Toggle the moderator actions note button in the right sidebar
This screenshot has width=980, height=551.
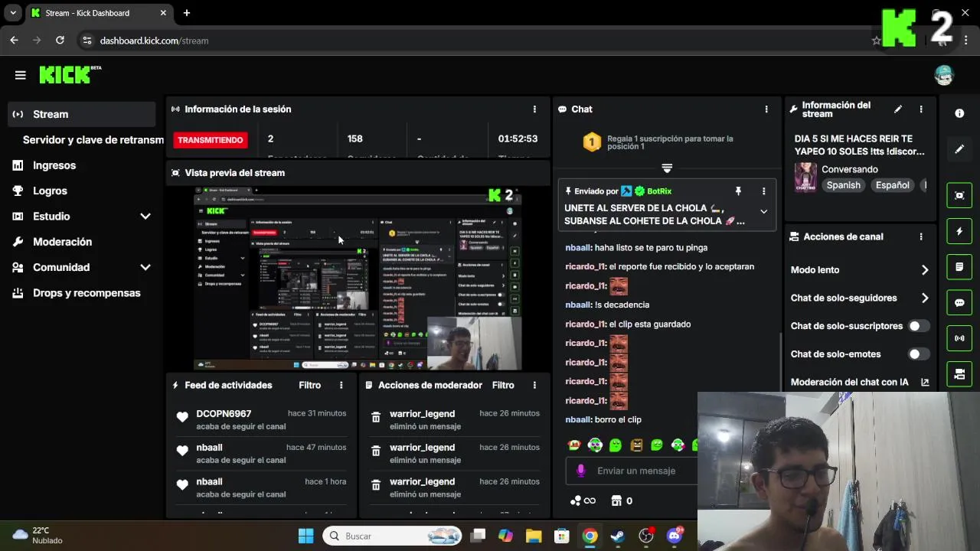click(959, 267)
